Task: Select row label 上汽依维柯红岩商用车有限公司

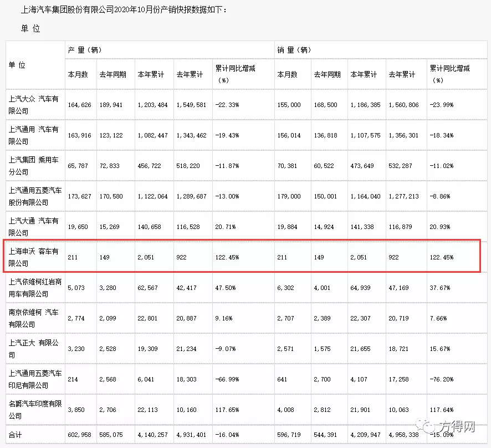Action: [x=35, y=288]
